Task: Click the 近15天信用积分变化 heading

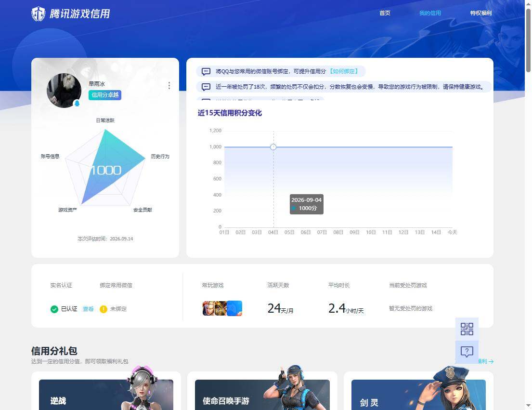Action: 230,113
